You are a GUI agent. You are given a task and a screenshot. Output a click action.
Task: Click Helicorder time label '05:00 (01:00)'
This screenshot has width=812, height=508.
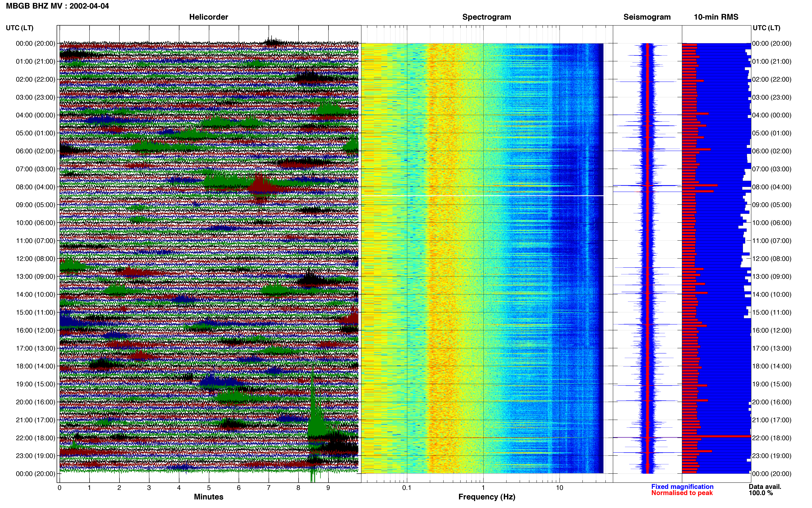[x=36, y=133]
